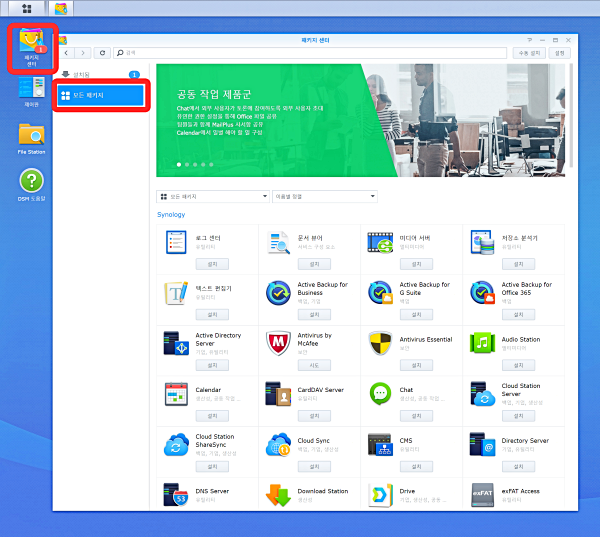Viewport: 600px width, 537px height.
Task: Click the exFAT Access package icon
Action: pos(482,495)
